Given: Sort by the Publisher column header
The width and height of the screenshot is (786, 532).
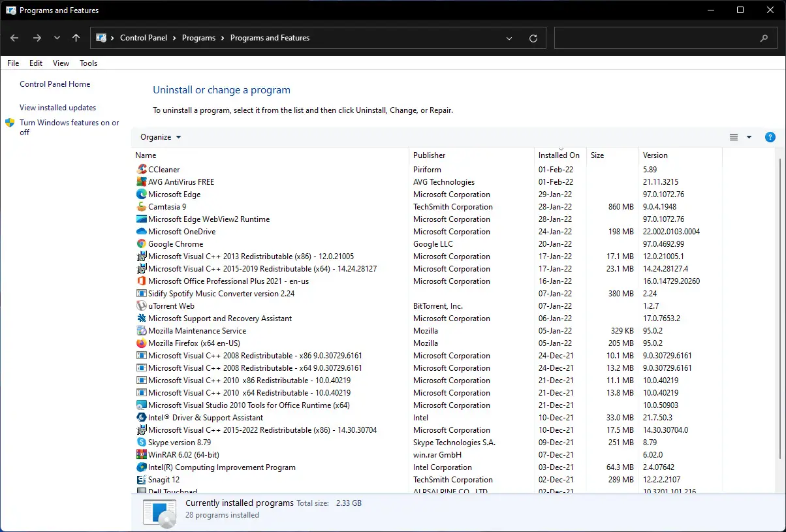Looking at the screenshot, I should [471, 155].
